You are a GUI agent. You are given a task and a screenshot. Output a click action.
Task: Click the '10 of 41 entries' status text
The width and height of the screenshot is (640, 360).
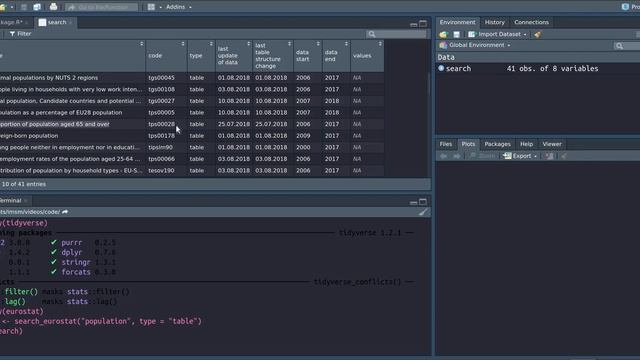23,184
